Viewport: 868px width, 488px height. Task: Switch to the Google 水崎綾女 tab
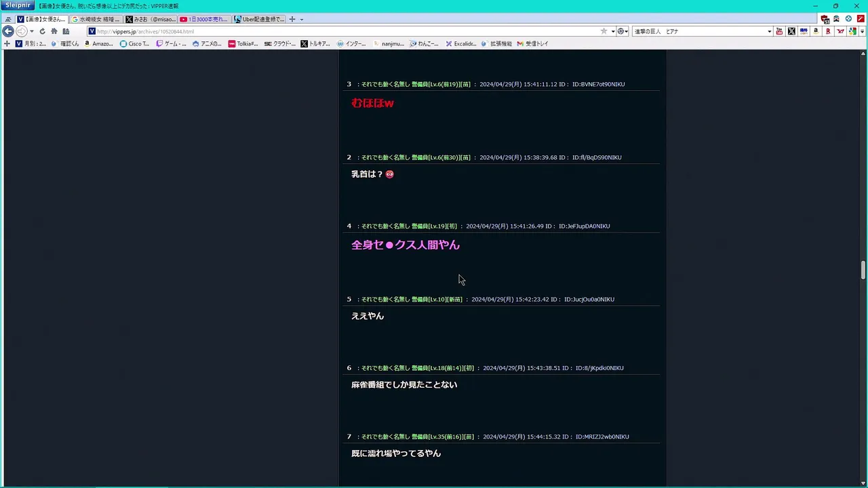click(96, 19)
